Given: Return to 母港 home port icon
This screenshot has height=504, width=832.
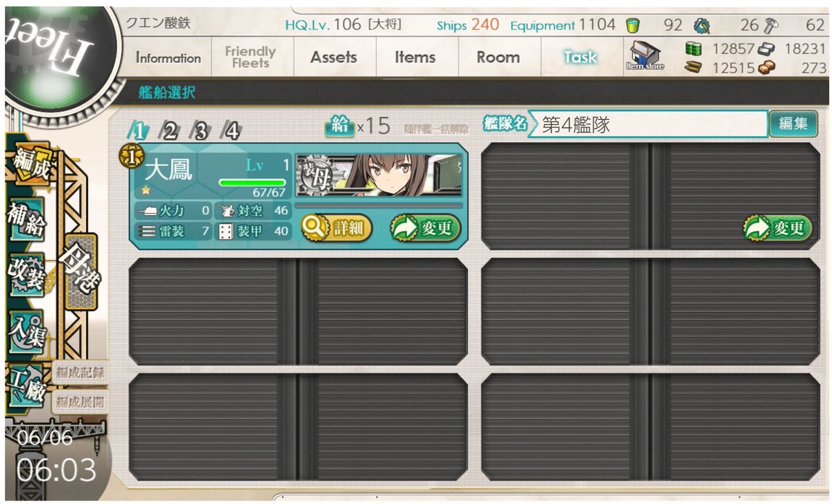Looking at the screenshot, I should click(x=80, y=273).
